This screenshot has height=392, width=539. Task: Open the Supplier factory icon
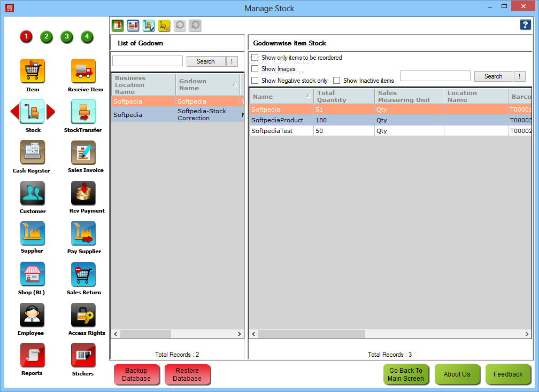(32, 233)
